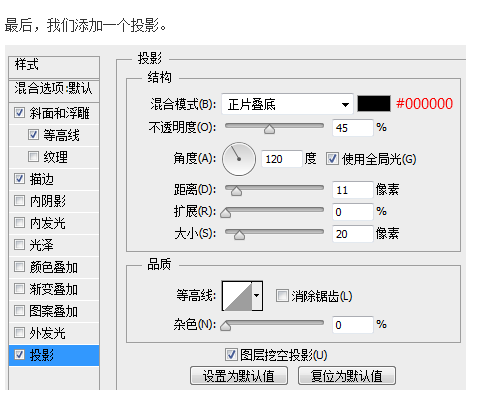
Task: Enable 颜色叠加 checkbox
Action: pos(19,267)
